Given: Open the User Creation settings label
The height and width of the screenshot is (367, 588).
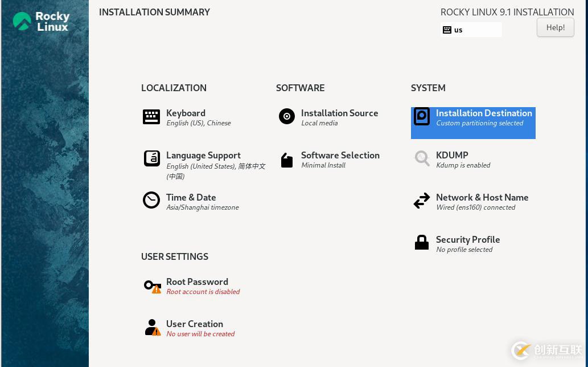Looking at the screenshot, I should tap(194, 324).
